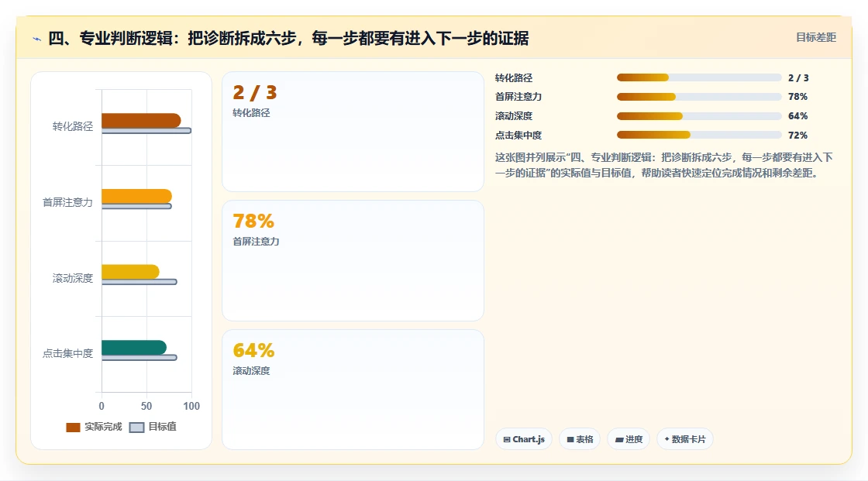
Task: Click the 首屏注意力 label in second card
Action: (256, 242)
